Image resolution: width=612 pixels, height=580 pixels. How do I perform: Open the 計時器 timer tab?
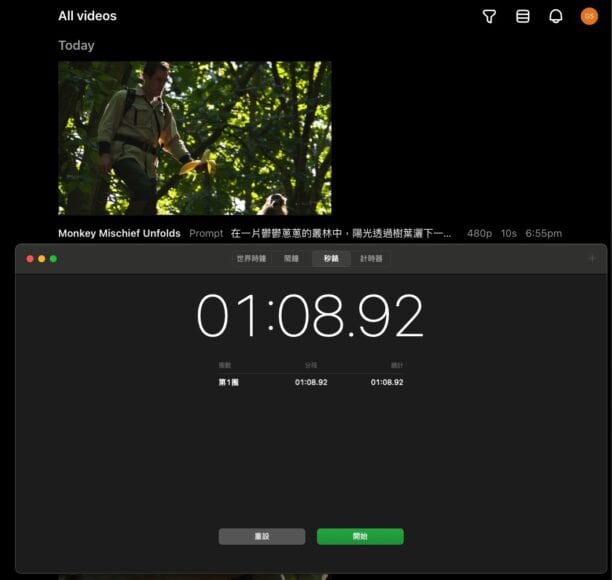tap(372, 258)
